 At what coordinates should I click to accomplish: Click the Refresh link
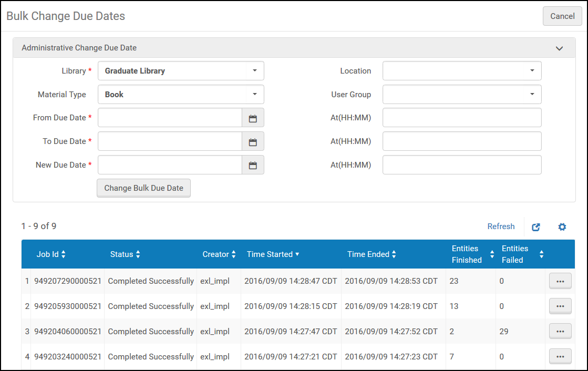[x=501, y=226]
